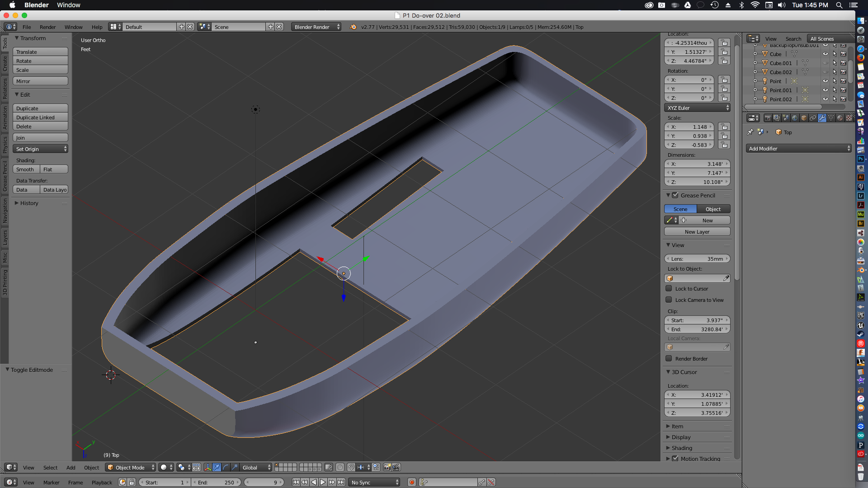Click the Smooth shading button
Viewport: 868px width, 488px height.
(x=26, y=169)
